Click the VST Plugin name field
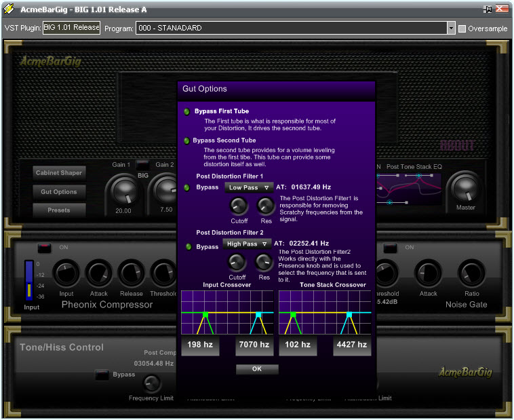The image size is (514, 420). point(71,28)
